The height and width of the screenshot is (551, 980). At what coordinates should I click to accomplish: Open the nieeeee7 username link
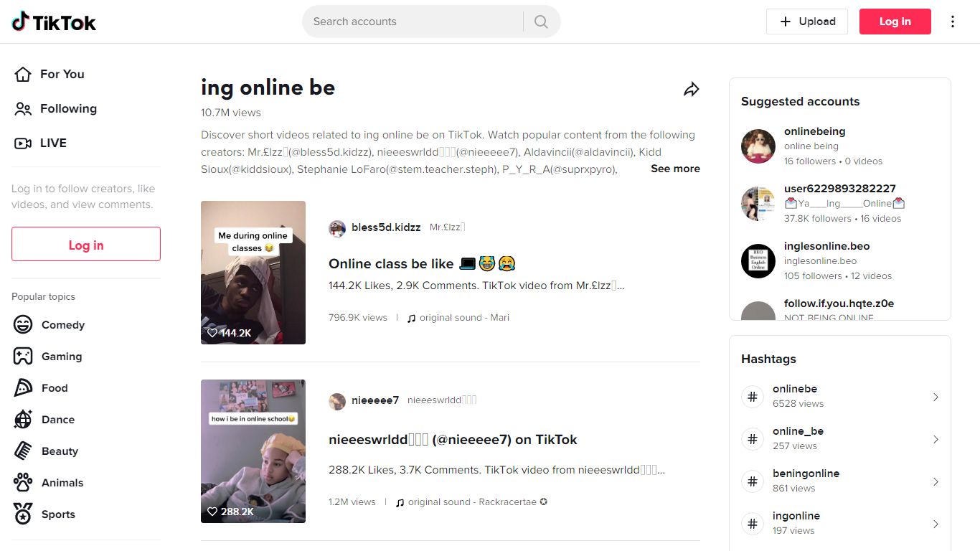pos(375,400)
